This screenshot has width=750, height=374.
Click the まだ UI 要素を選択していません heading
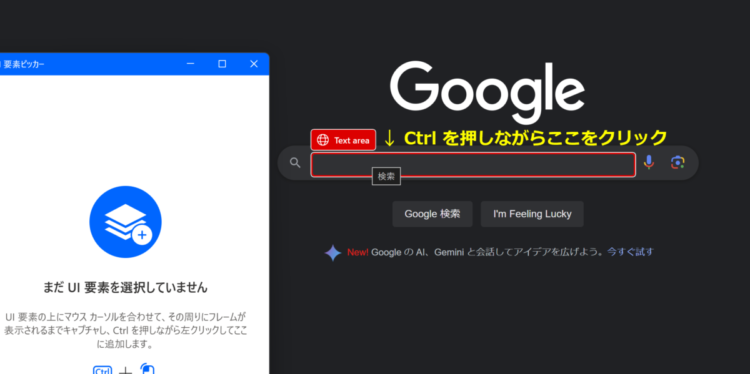pos(125,287)
